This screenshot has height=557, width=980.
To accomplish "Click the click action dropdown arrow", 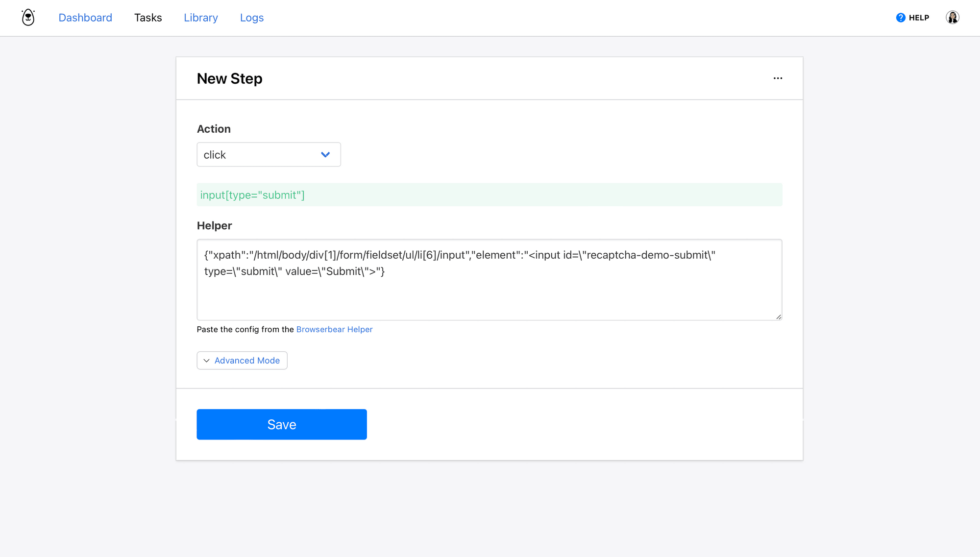I will tap(325, 154).
